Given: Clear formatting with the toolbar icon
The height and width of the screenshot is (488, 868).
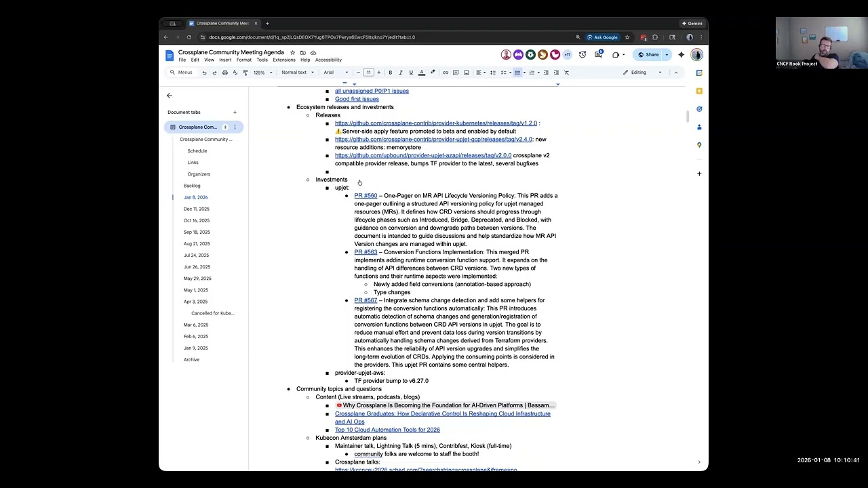Looking at the screenshot, I should (567, 73).
